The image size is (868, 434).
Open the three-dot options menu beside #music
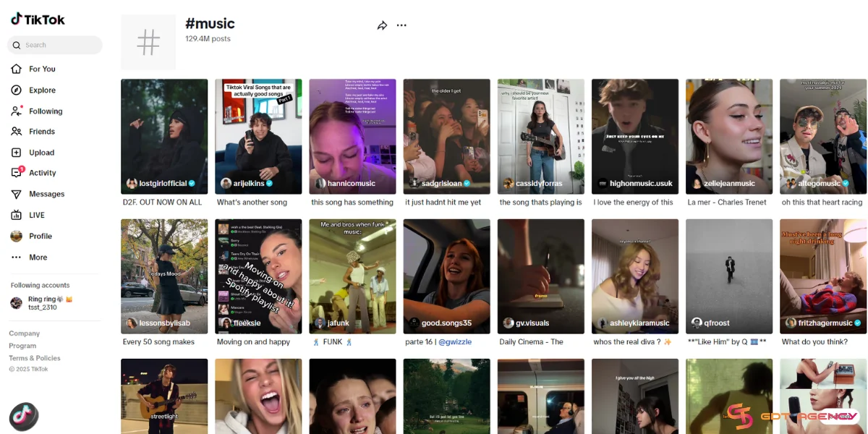[401, 25]
